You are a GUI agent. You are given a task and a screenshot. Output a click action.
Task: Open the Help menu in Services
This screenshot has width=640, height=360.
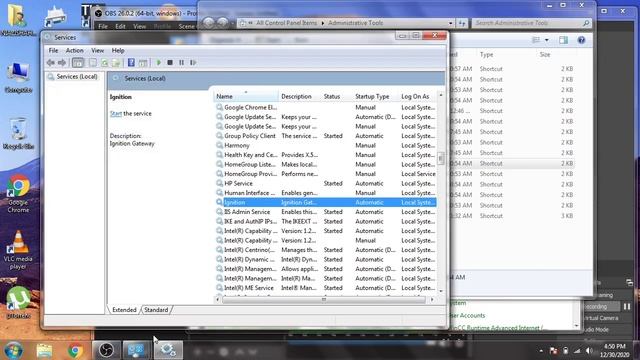pos(118,51)
